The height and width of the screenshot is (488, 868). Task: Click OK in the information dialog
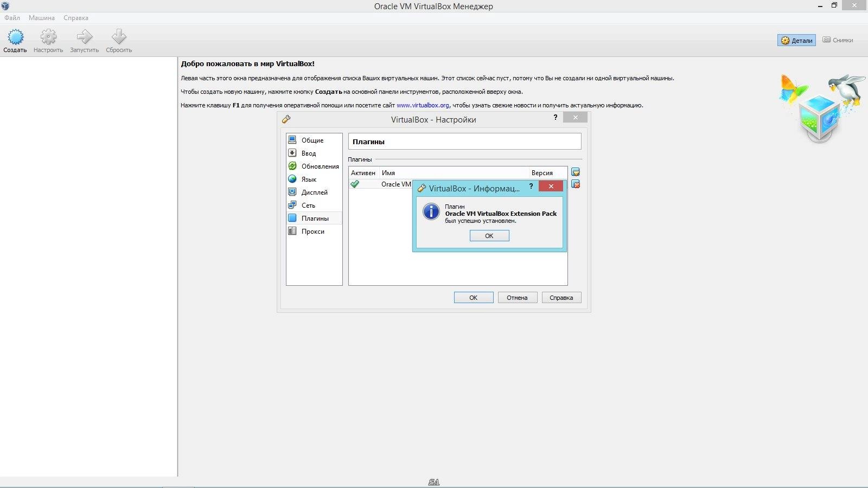tap(489, 236)
